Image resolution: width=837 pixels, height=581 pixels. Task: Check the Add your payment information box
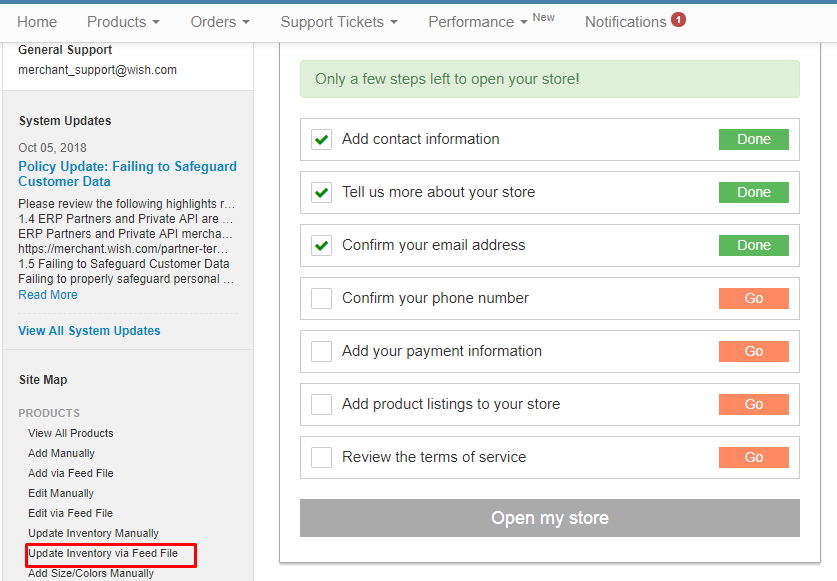coord(321,351)
